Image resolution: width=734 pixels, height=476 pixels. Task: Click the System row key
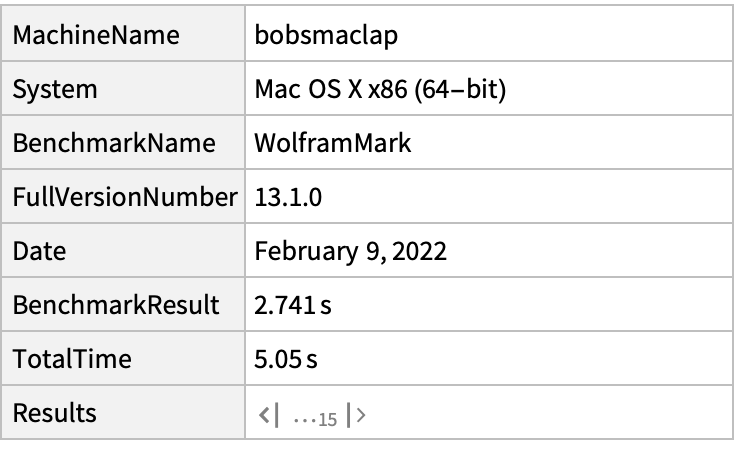pos(55,90)
